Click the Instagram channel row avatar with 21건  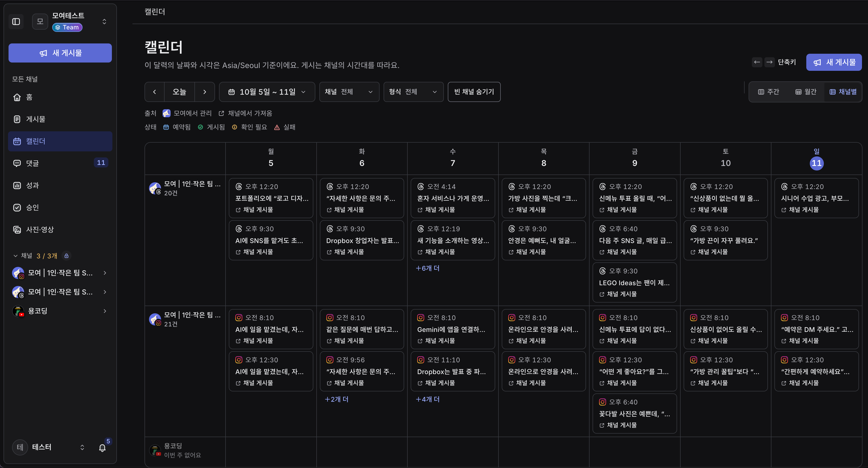pos(155,319)
